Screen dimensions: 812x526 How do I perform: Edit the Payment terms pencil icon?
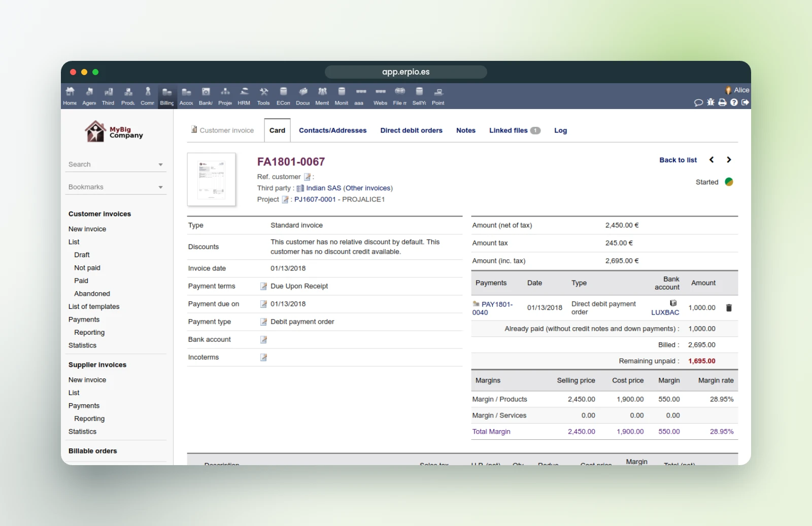[x=263, y=287]
